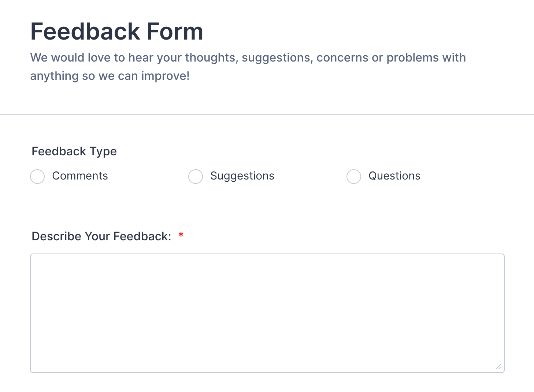Click the 'anything so we can improve!' text
This screenshot has height=392, width=534.
110,76
